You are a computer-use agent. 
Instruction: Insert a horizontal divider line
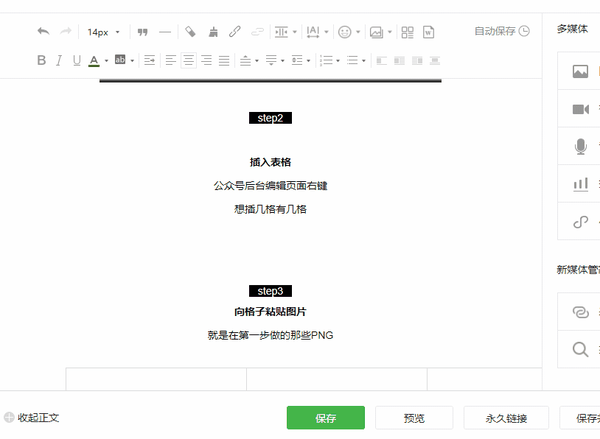pos(165,32)
